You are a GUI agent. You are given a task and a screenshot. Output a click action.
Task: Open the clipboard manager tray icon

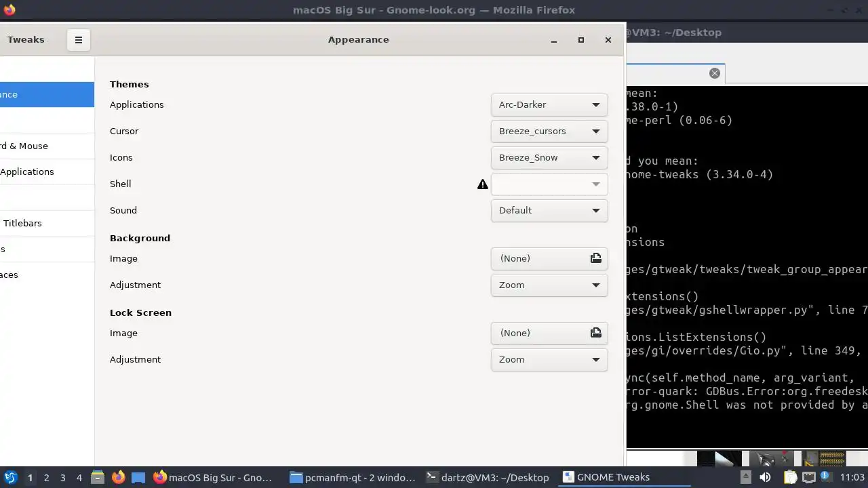[790, 477]
